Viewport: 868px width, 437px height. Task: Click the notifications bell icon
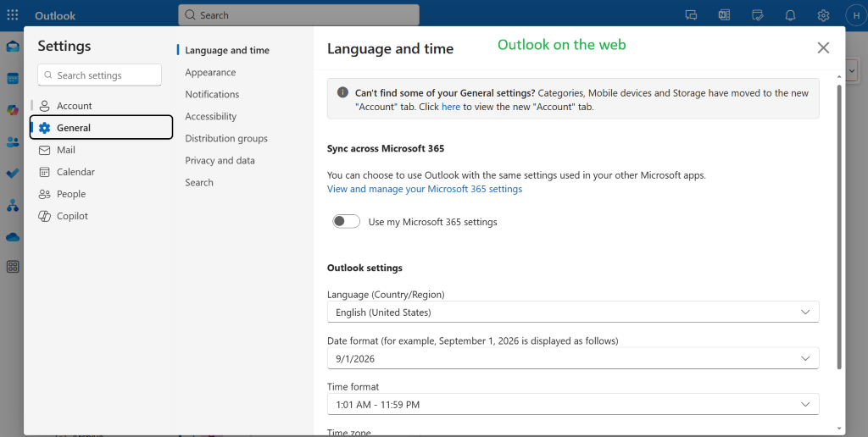[791, 15]
